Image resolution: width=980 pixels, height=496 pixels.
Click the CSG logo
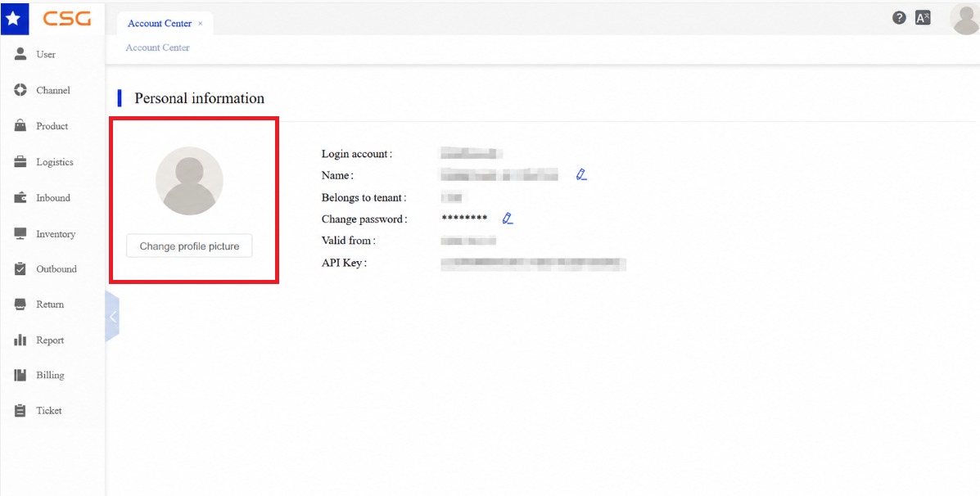point(67,19)
